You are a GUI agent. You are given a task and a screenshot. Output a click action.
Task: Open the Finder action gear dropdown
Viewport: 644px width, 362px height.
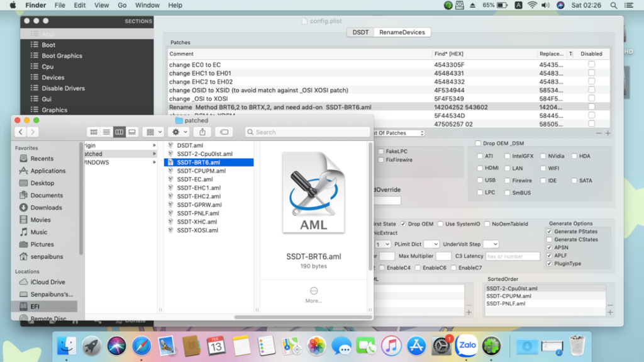click(180, 132)
